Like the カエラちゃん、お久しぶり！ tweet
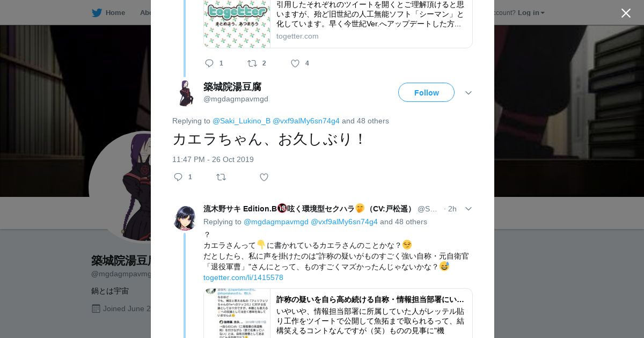 [264, 177]
